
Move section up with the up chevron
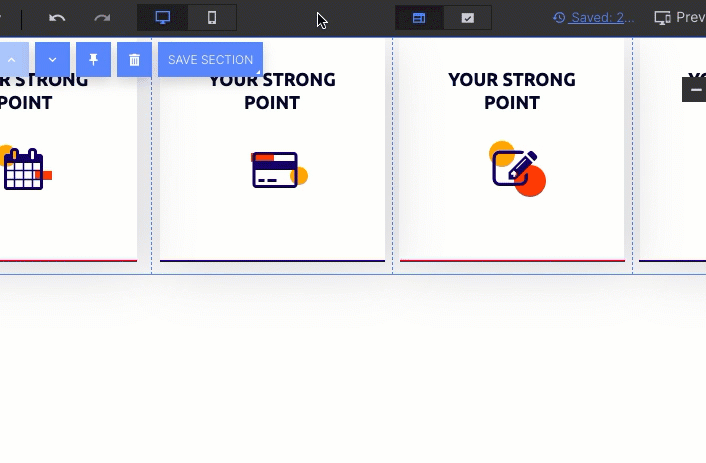pos(12,60)
